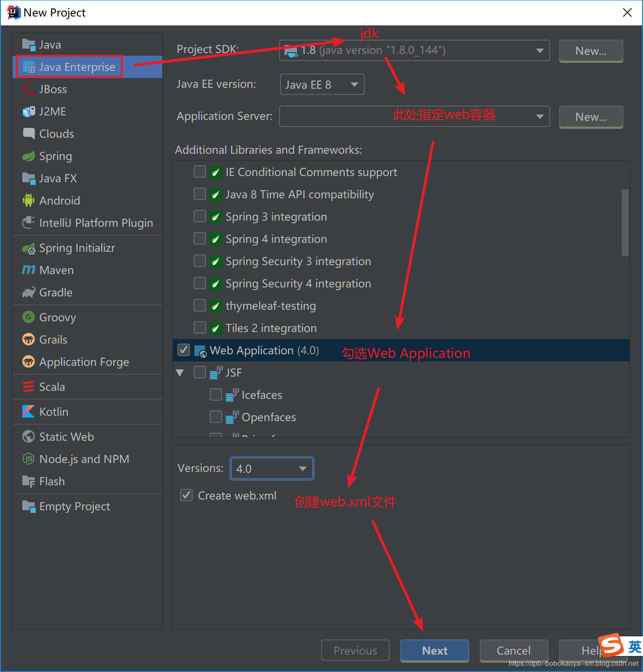Click the frameworks list vertical scrollbar
The image size is (643, 672).
[x=625, y=223]
